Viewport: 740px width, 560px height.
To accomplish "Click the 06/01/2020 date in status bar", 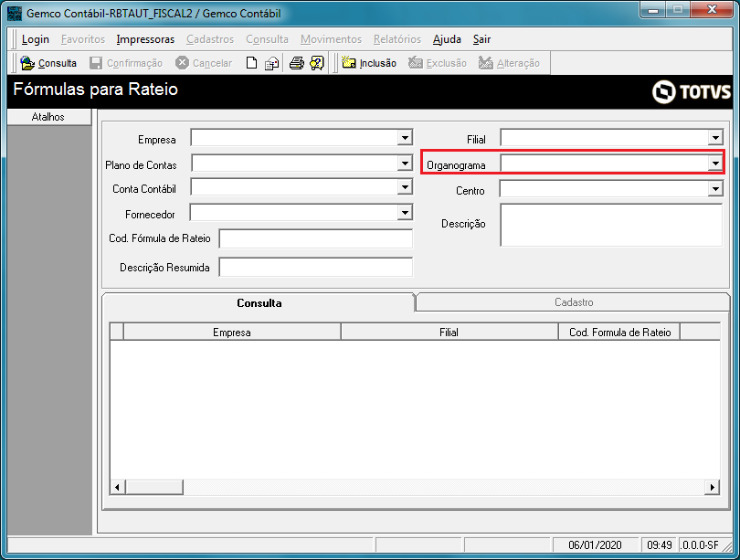I will (x=595, y=544).
